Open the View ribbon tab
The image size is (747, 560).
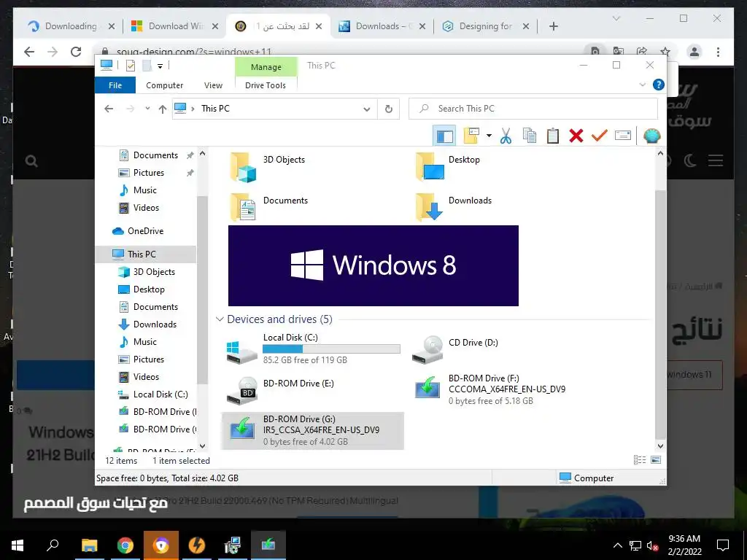[214, 85]
